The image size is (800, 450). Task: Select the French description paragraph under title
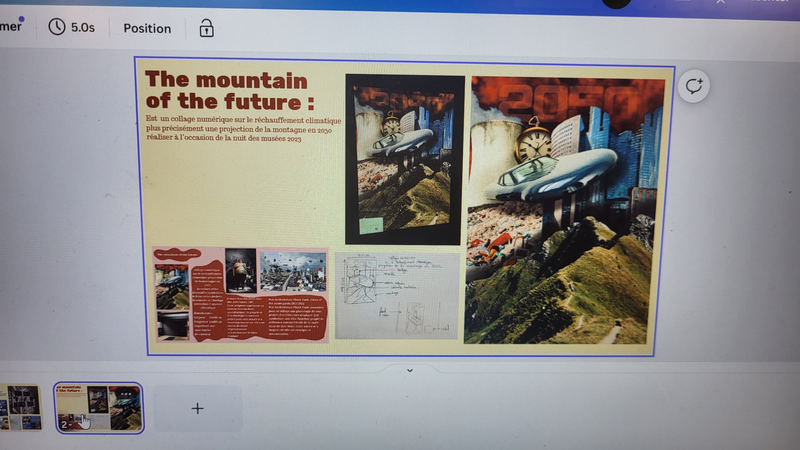tap(236, 128)
